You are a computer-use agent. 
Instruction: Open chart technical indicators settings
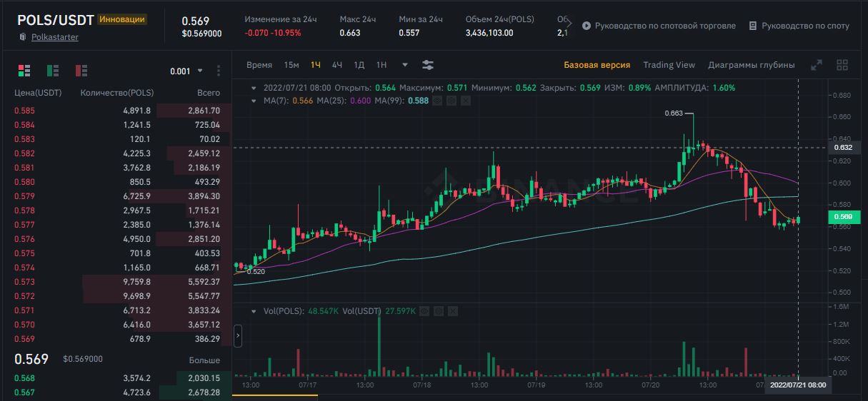[428, 65]
